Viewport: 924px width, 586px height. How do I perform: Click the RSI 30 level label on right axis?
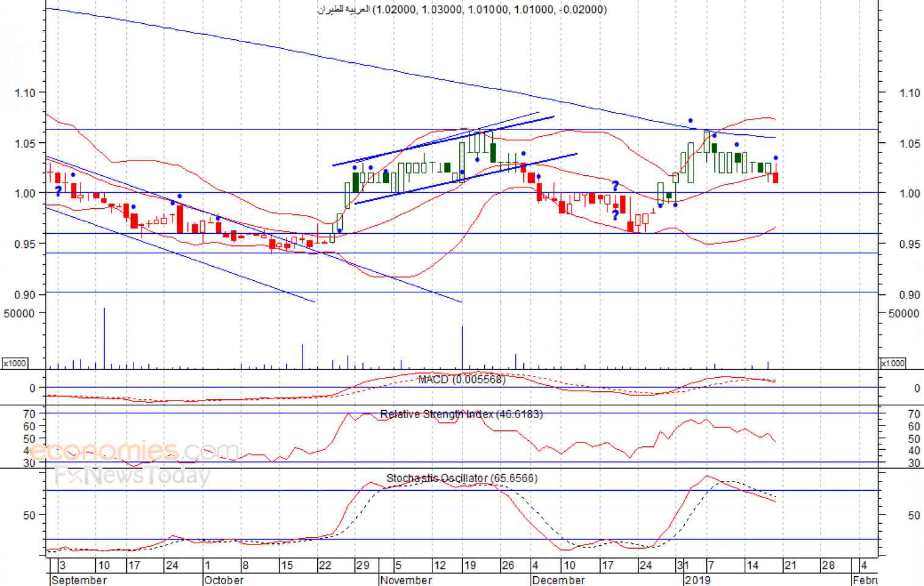(x=914, y=463)
